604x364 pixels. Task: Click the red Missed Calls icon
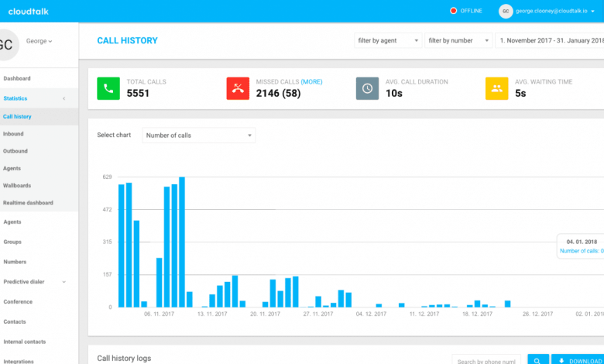click(238, 88)
